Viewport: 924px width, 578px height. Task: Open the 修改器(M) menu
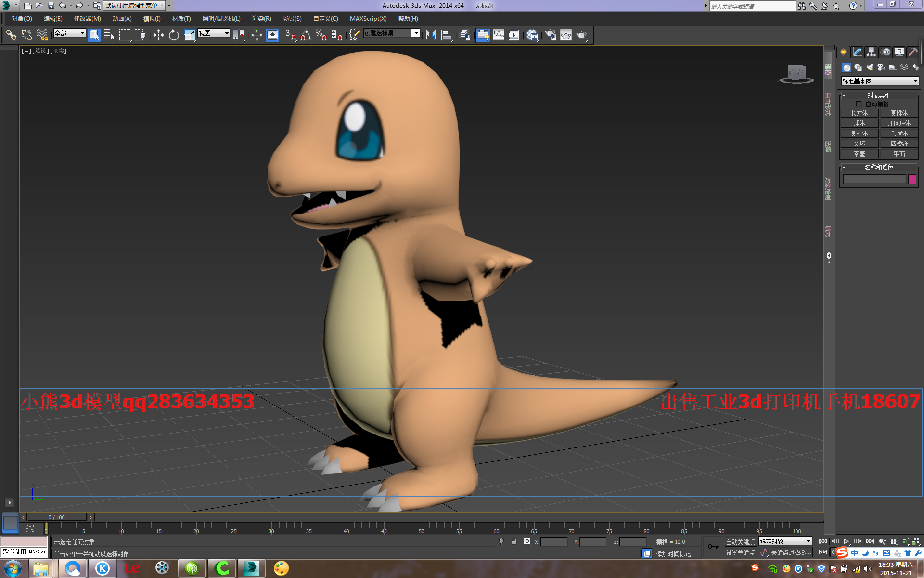[87, 19]
